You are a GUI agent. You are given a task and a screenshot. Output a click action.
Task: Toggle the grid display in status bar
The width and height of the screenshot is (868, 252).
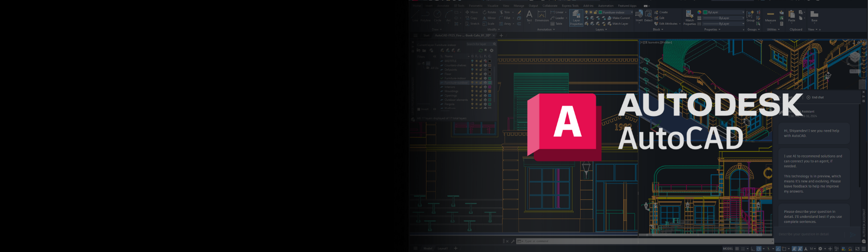[x=737, y=249]
